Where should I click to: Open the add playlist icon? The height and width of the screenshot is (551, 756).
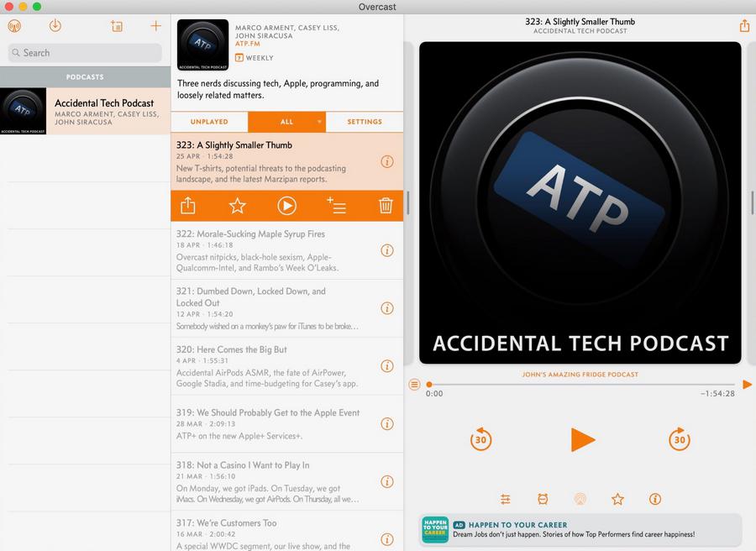tap(117, 26)
